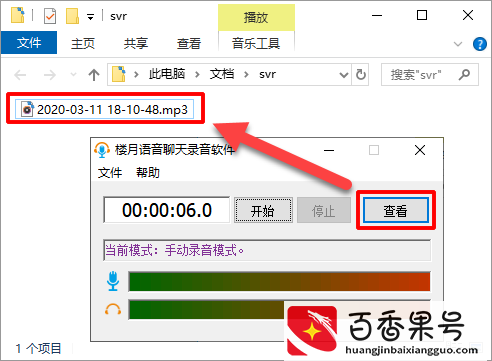Click the Properties quick access icon
The height and width of the screenshot is (361, 492).
click(50, 16)
